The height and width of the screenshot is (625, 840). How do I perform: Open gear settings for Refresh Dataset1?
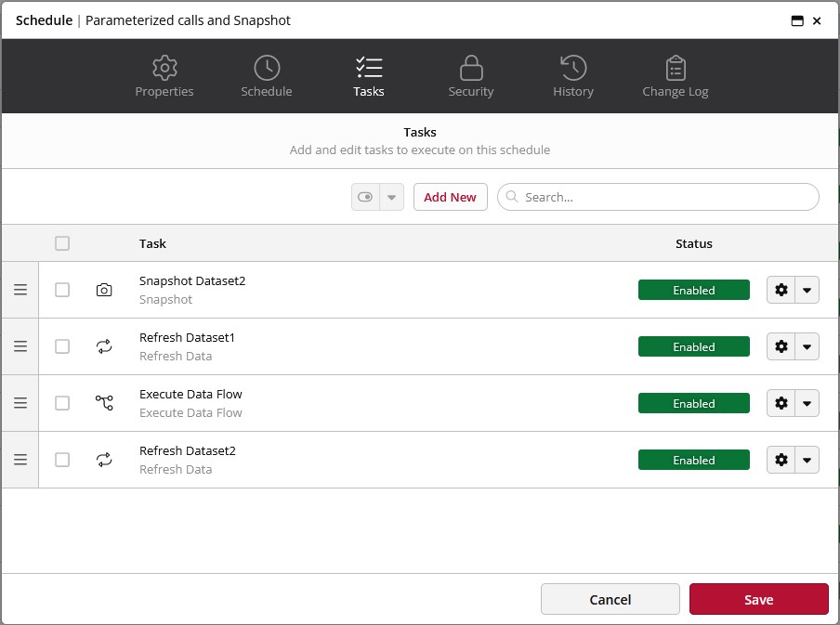(781, 346)
